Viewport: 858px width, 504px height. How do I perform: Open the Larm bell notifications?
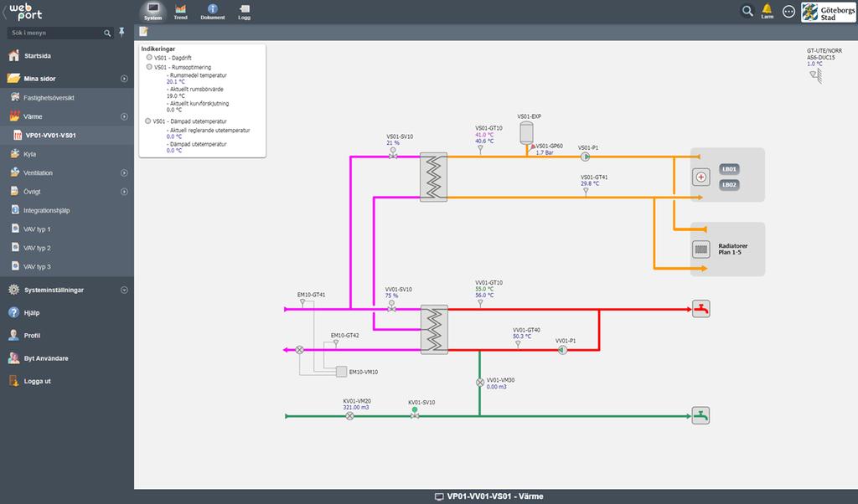pos(768,10)
